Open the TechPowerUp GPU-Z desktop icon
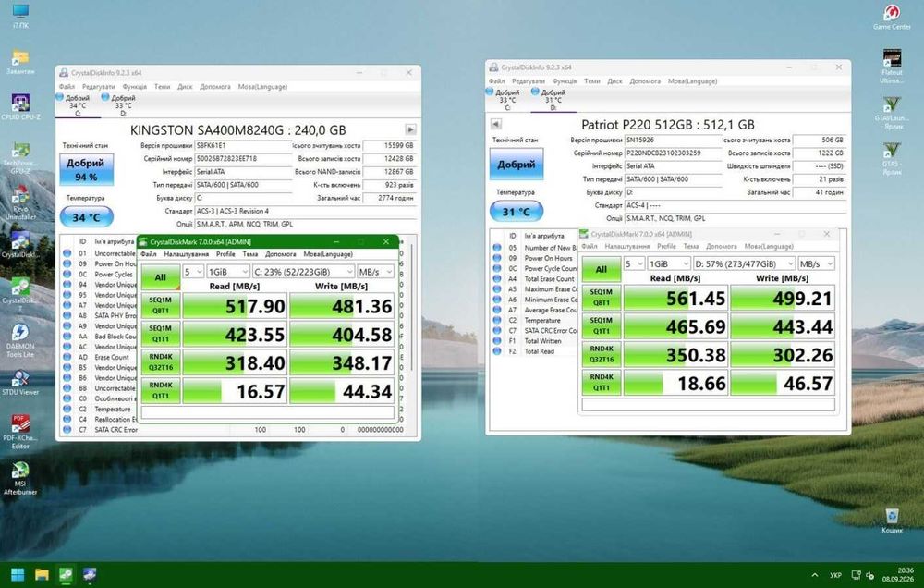Viewport: 924px width, 588px height. point(20,157)
